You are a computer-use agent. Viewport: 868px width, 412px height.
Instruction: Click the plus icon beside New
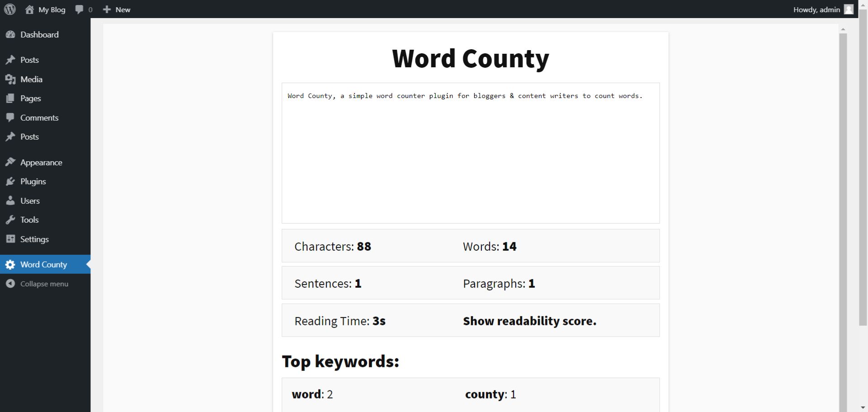(107, 9)
